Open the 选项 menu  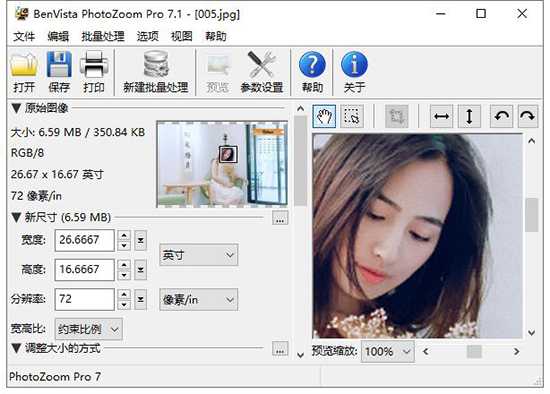148,36
